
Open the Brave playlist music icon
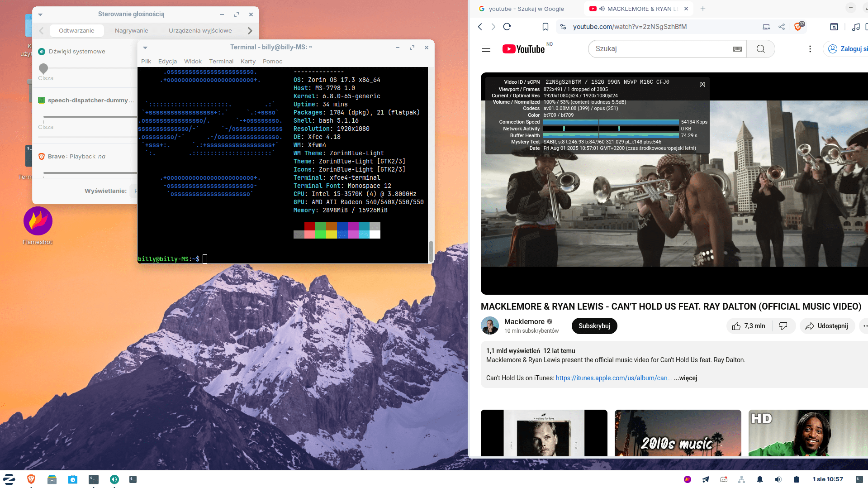[856, 27]
